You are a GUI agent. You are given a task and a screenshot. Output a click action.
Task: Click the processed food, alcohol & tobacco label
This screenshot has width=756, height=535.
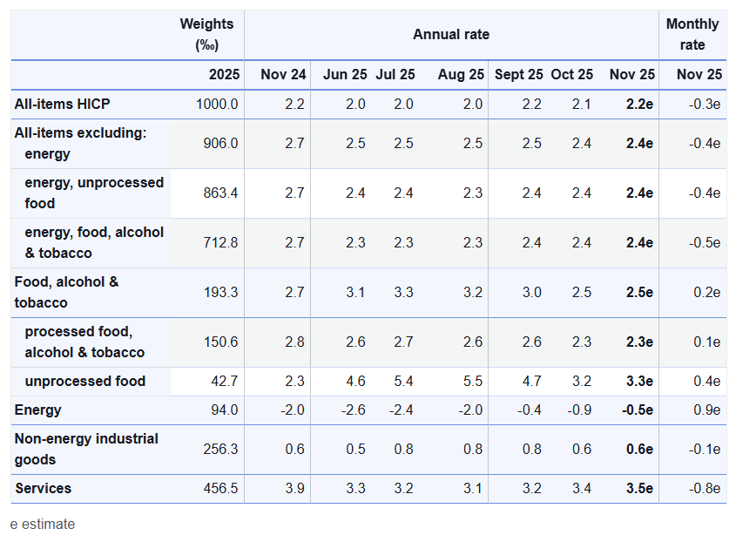[x=84, y=342]
